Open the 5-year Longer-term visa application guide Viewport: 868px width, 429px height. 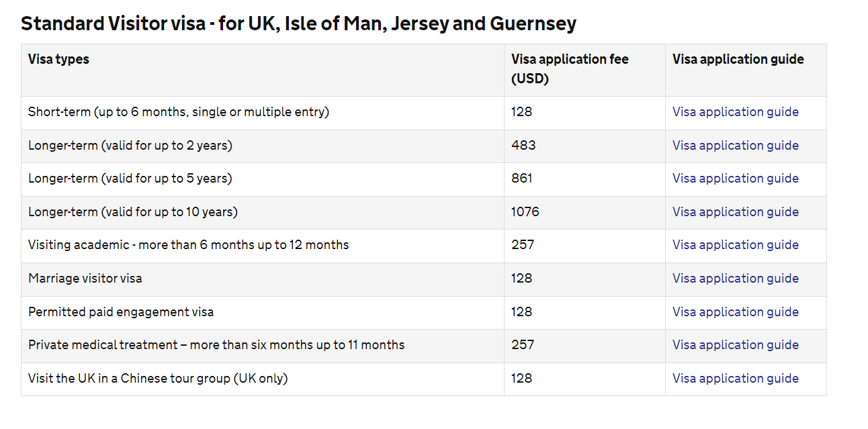point(735,179)
